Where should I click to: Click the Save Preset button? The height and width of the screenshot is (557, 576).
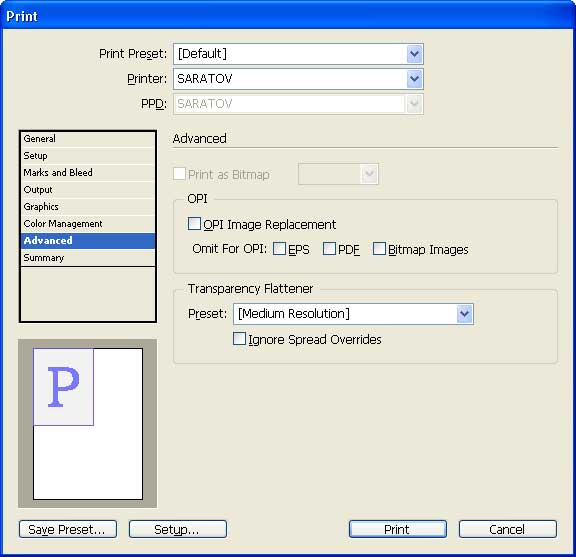pyautogui.click(x=68, y=529)
